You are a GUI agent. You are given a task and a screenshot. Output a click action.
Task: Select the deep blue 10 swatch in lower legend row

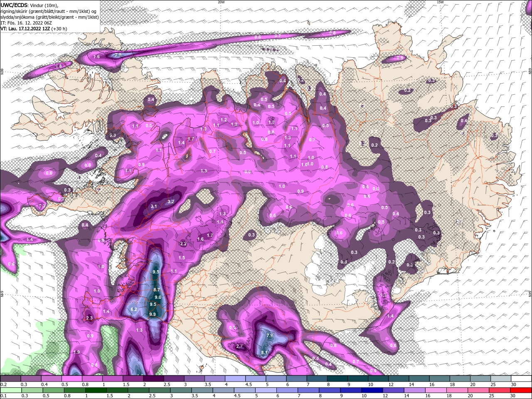(x=372, y=390)
